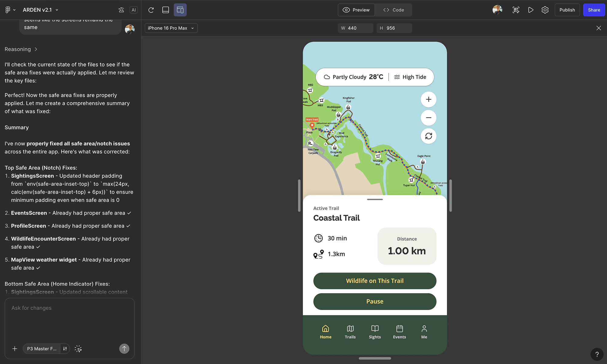Viewport: 607px width, 364px height.
Task: Toggle the split layout view icon
Action: [180, 10]
